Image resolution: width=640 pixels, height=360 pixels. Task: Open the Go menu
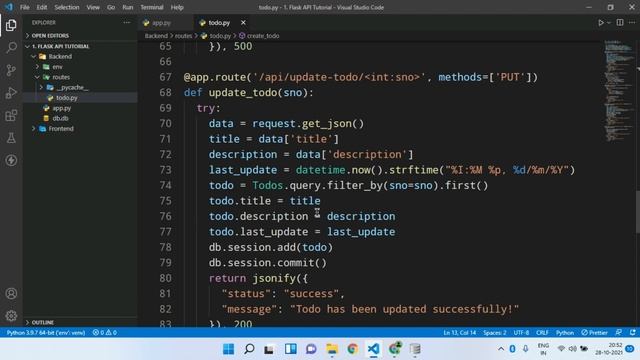pos(111,7)
